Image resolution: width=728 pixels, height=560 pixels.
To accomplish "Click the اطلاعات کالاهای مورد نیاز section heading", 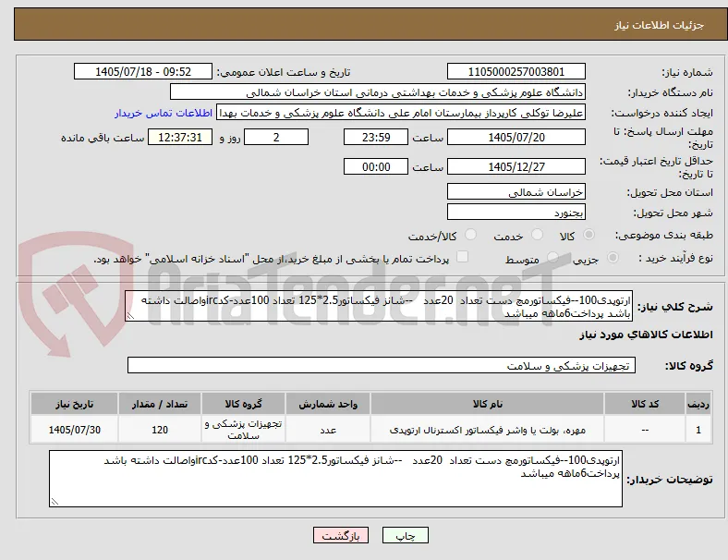I will click(x=646, y=335).
